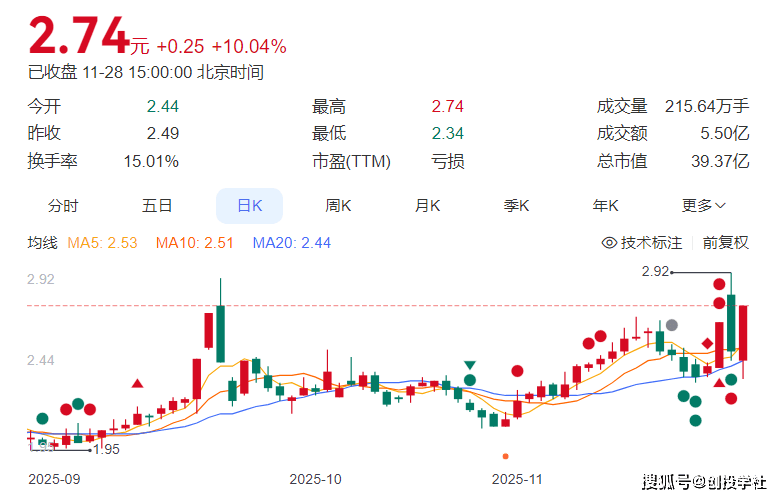The width and height of the screenshot is (781, 499).
Task: Switch to the 分时 intraday tab
Action: 63,206
